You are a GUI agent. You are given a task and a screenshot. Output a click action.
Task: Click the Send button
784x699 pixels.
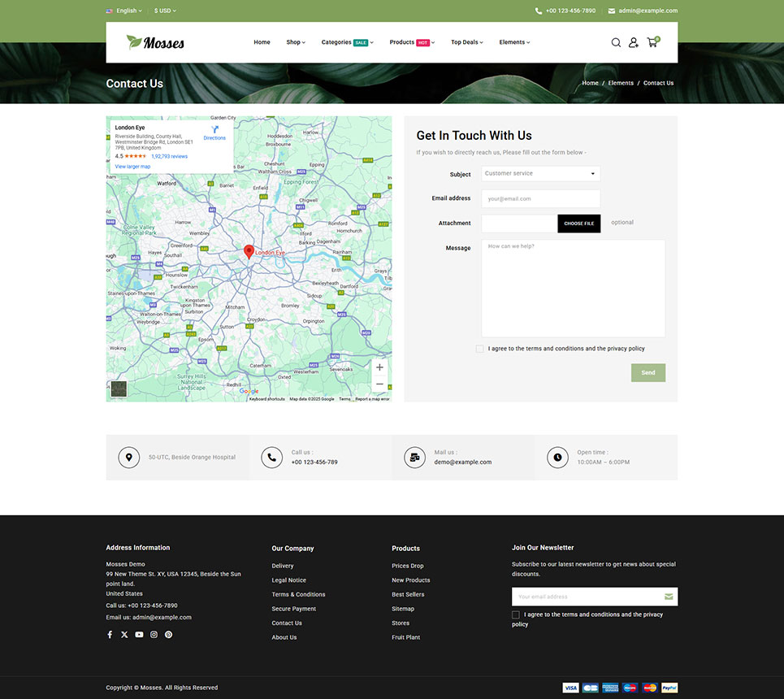coord(648,373)
